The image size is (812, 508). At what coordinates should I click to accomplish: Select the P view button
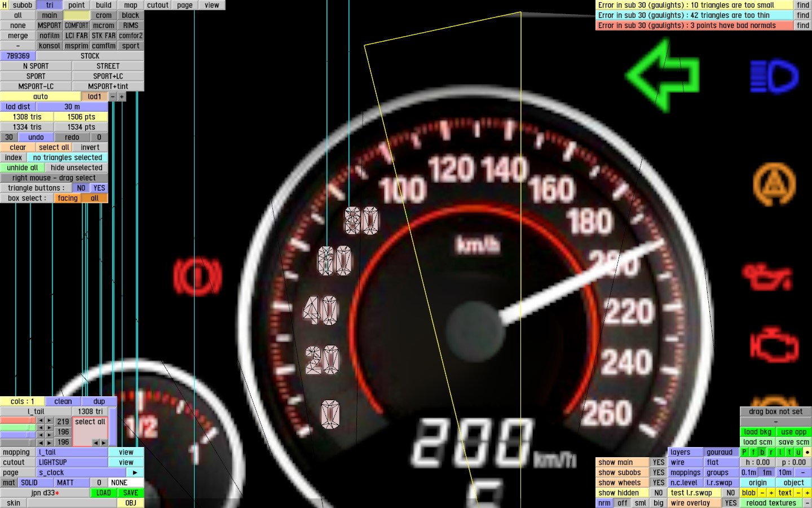tap(744, 452)
